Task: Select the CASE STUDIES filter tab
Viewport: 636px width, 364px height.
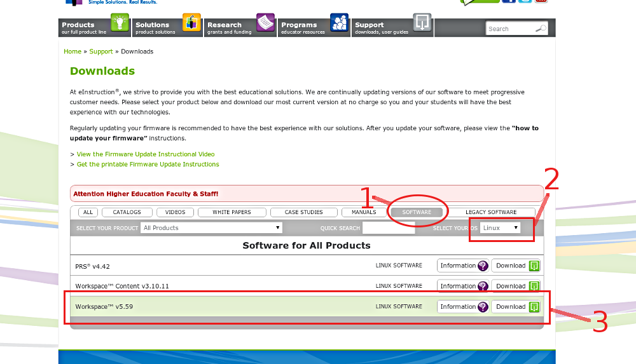Action: coord(304,212)
